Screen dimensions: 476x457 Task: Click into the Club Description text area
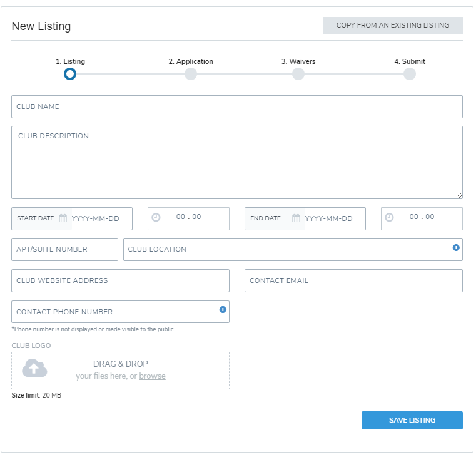236,163
